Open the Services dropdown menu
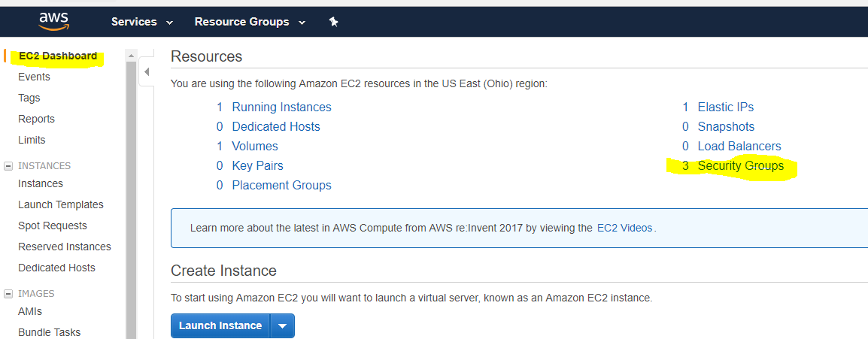Viewport: 868px width, 339px height. (142, 22)
